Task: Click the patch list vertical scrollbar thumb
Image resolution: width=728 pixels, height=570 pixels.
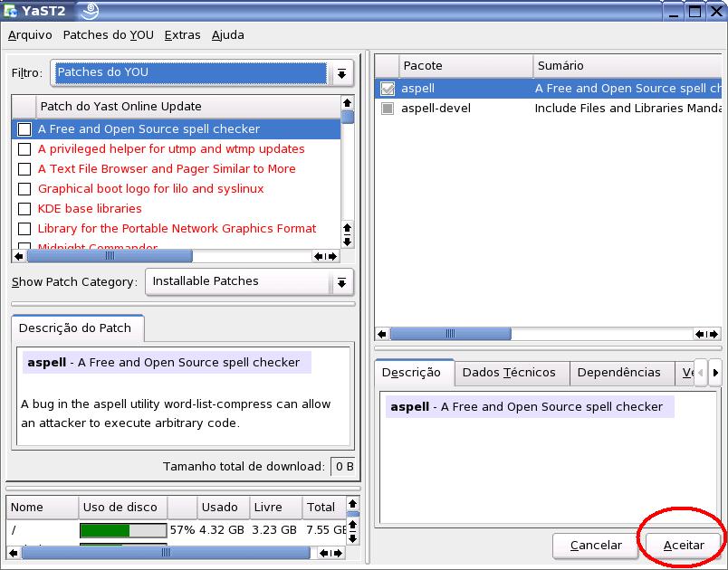Action: tap(348, 117)
